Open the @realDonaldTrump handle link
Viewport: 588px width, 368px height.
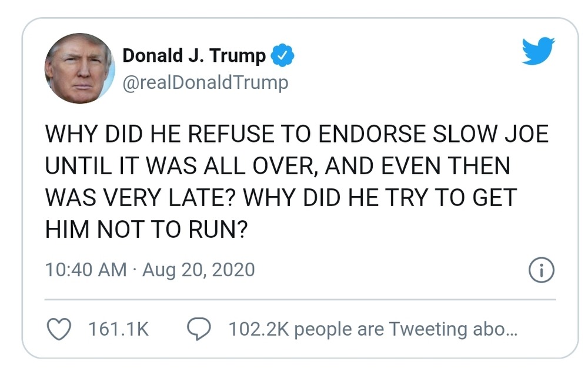205,83
